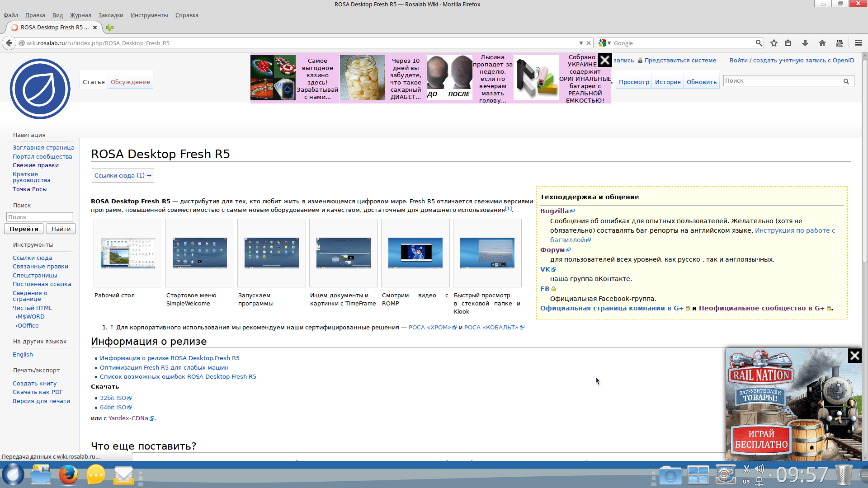868x488 pixels.
Task: Open the Закладки menu
Action: pos(111,15)
